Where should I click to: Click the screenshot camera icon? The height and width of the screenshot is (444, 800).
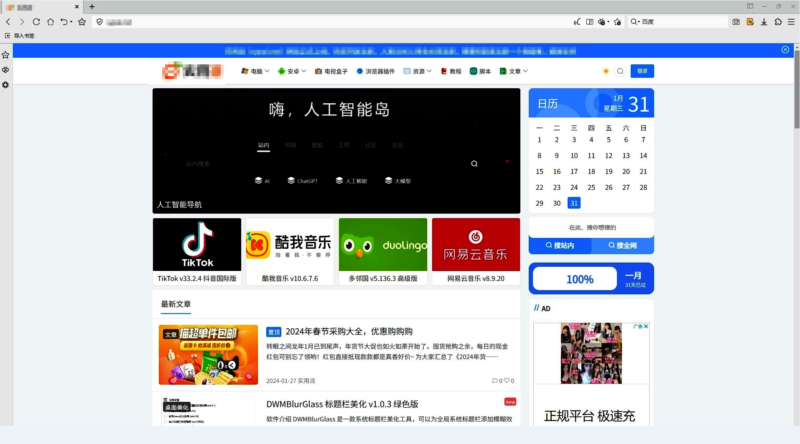pyautogui.click(x=736, y=22)
